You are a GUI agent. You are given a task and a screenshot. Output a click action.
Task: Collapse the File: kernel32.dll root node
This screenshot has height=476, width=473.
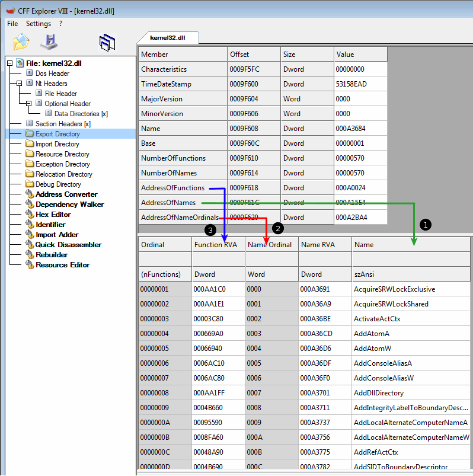10,63
